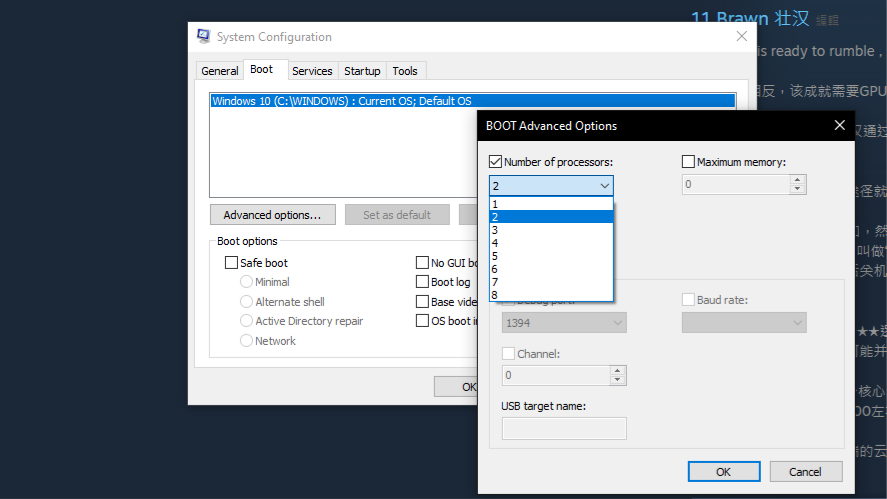Close the System Configuration window

pos(741,37)
